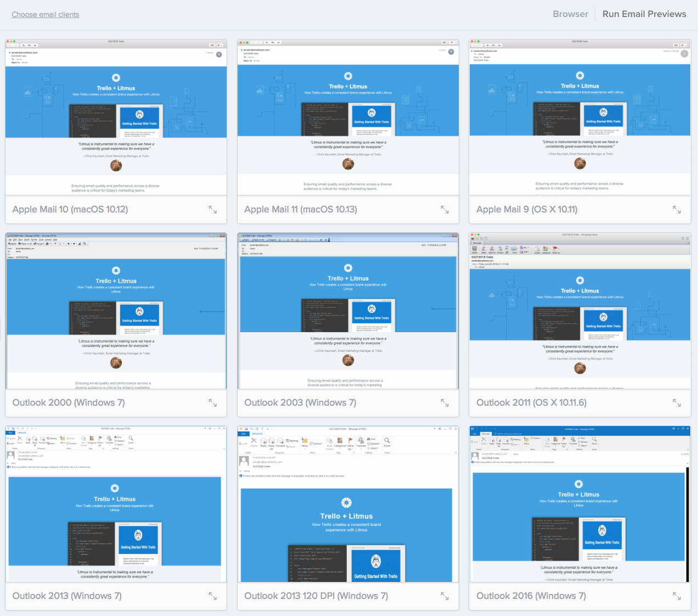This screenshot has width=698, height=616.
Task: Click the Outlook 2016 (Windows 7) label
Action: coord(531,596)
